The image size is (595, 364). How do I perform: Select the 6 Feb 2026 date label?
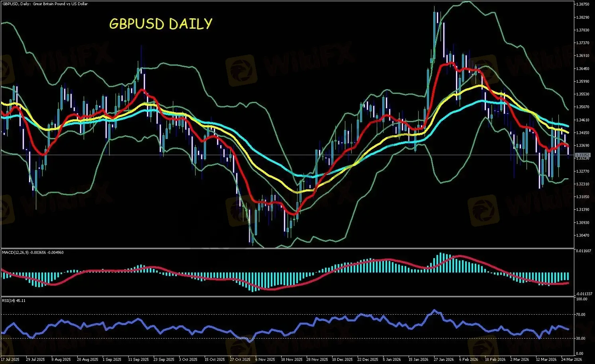click(x=468, y=360)
